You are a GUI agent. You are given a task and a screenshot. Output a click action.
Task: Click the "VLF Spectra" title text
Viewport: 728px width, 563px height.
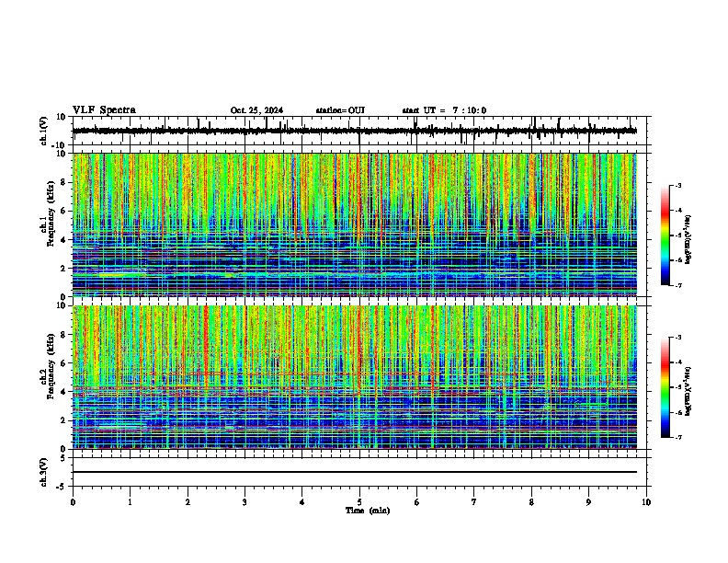coord(104,110)
